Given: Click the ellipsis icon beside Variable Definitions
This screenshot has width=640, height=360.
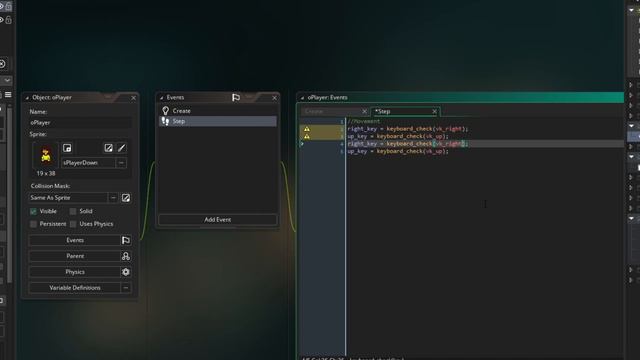Looking at the screenshot, I should coord(126,288).
